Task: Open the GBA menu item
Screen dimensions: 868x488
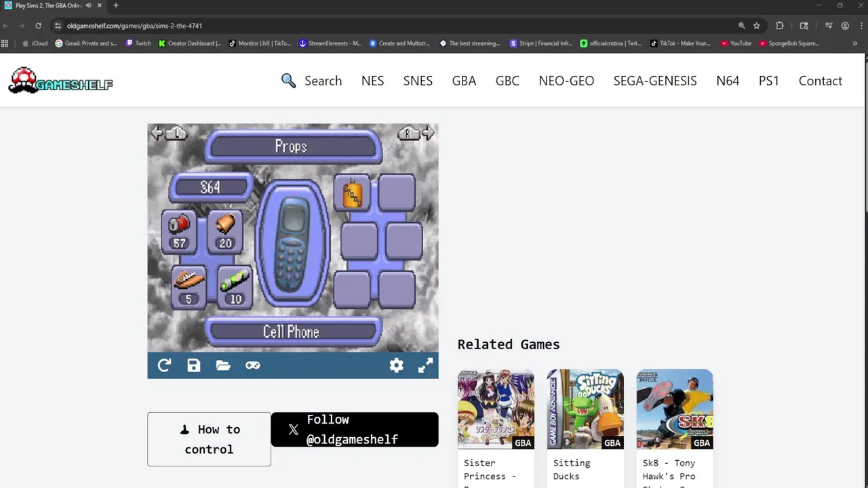Action: point(464,81)
